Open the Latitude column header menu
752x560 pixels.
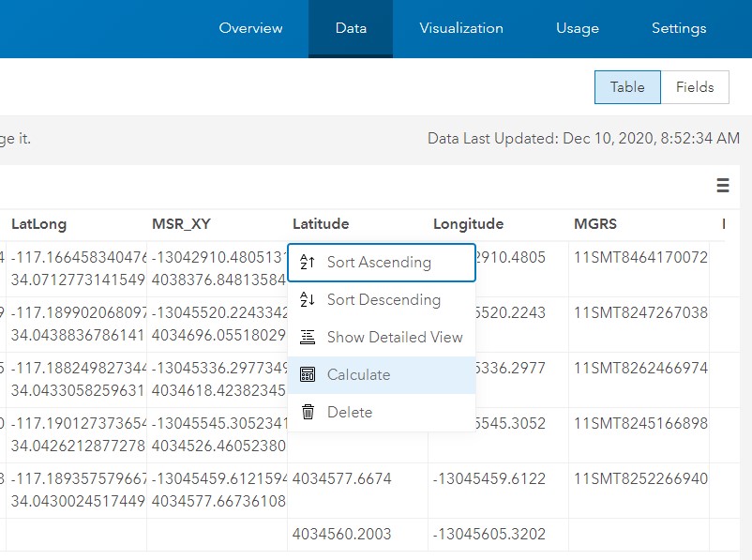321,224
